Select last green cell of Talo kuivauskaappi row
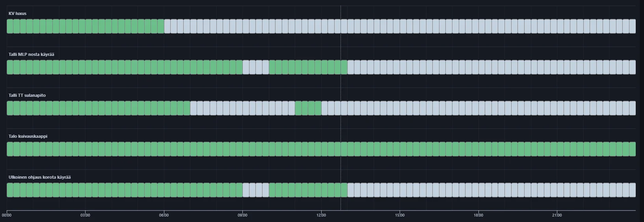This screenshot has width=644, height=222. [x=633, y=149]
